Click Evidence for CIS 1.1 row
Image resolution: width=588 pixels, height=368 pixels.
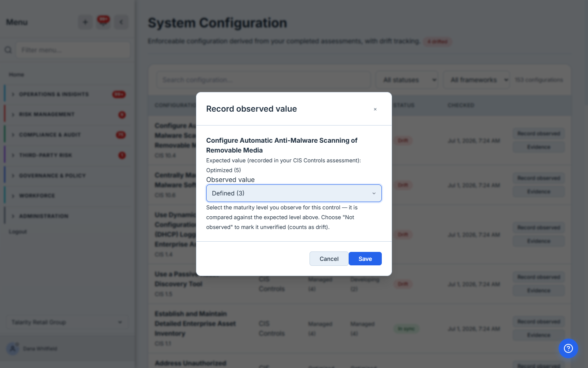(x=539, y=335)
